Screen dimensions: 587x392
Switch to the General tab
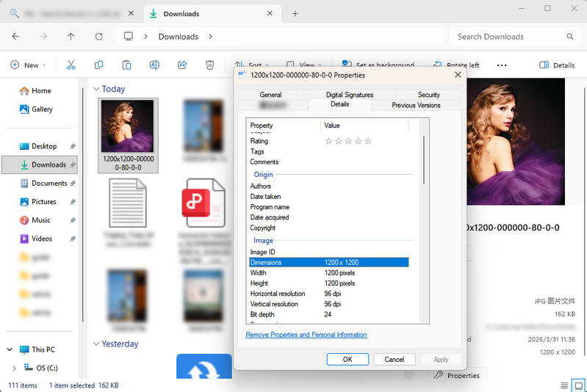point(270,95)
